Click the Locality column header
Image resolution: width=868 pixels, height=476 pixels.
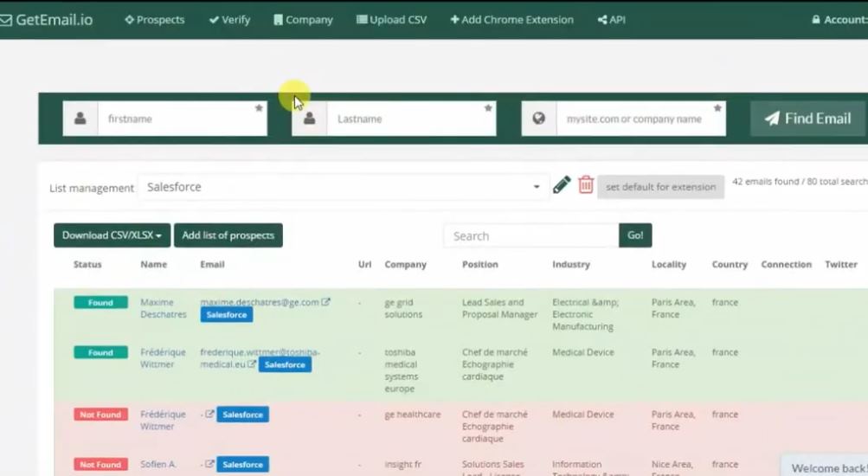[669, 265]
